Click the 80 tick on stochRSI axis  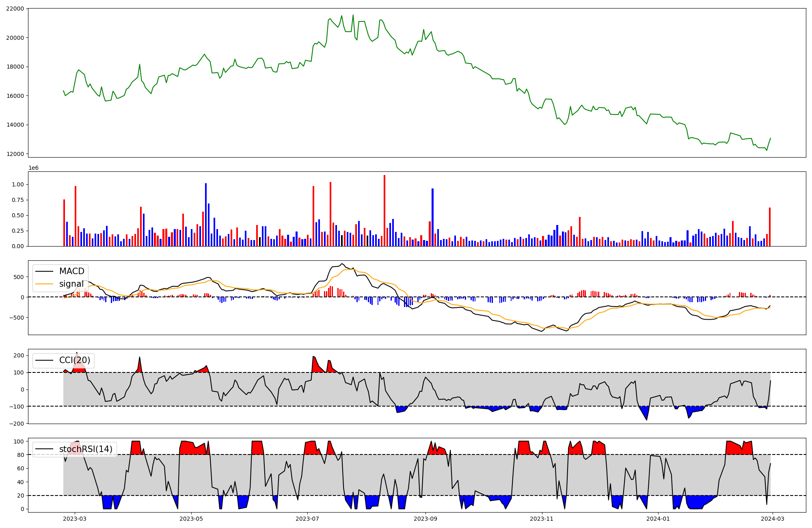(x=21, y=455)
